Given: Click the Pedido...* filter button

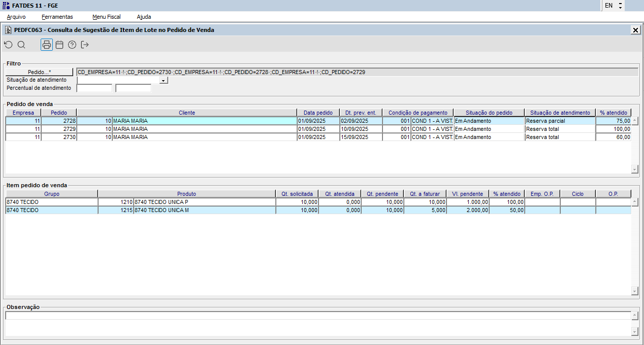Looking at the screenshot, I should (40, 72).
